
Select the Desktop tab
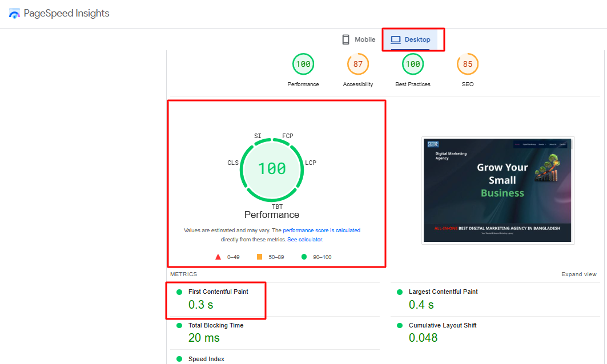pyautogui.click(x=413, y=39)
